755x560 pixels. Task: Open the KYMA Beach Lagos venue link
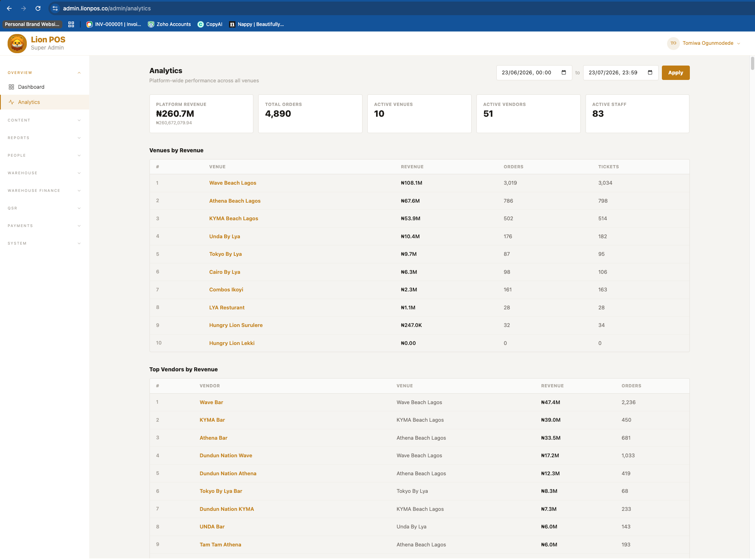point(233,219)
